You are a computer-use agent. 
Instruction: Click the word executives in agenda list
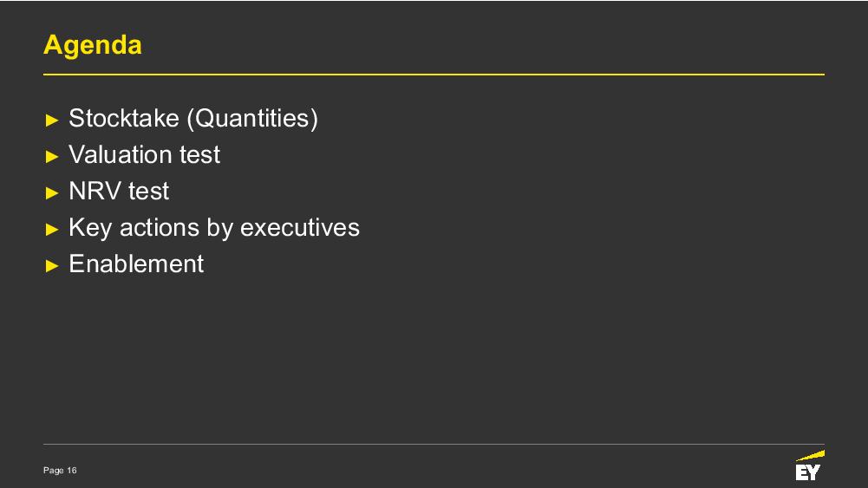point(300,228)
